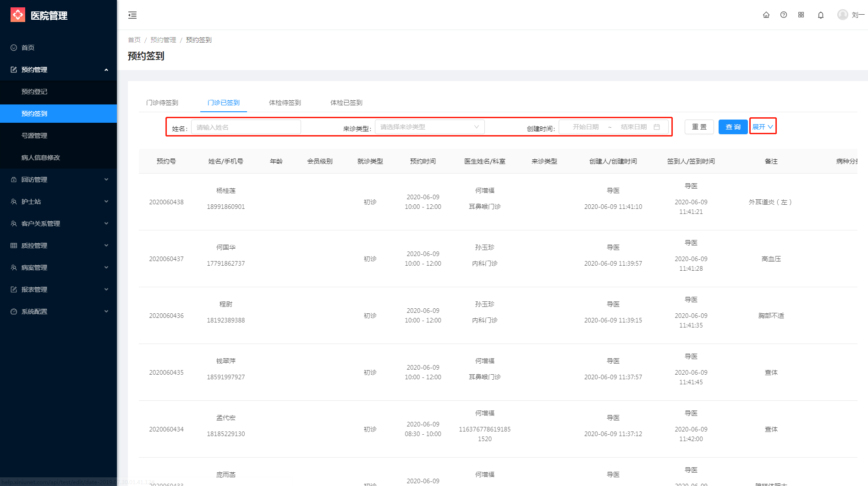
Task: Open the app grid icon
Action: coord(801,15)
